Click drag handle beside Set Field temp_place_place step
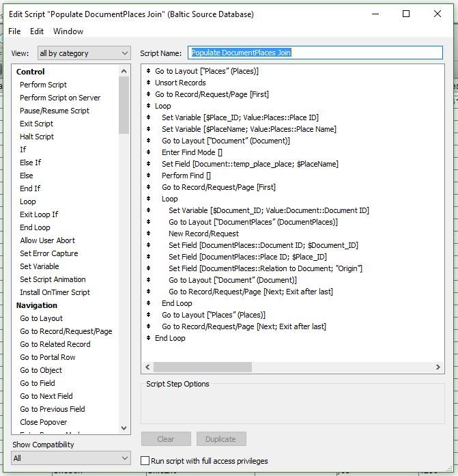 [x=148, y=164]
